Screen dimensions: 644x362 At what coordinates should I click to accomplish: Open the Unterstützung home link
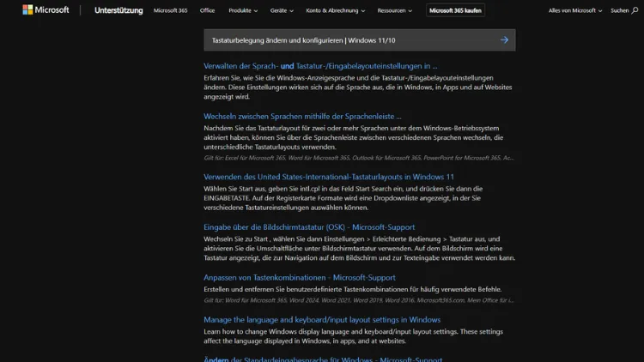tap(118, 10)
